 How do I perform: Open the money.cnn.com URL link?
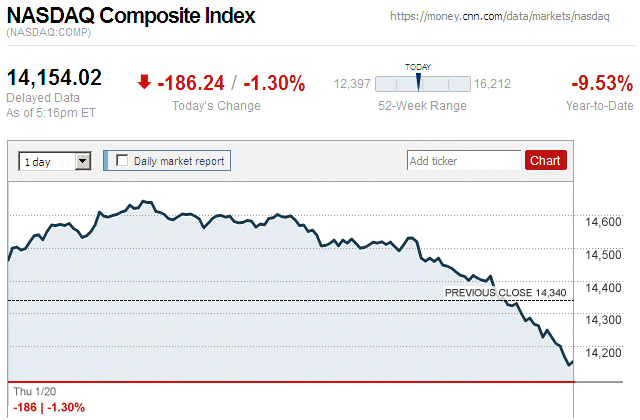pyautogui.click(x=511, y=18)
